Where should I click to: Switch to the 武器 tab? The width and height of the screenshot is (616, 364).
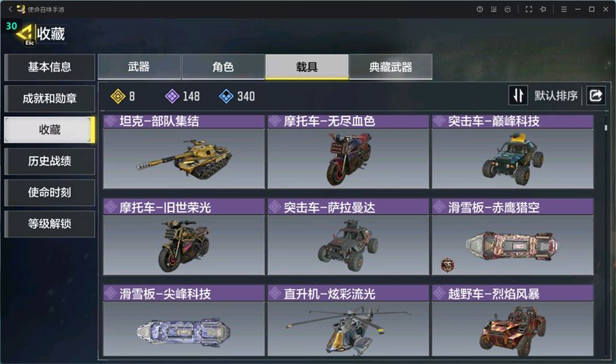pos(139,67)
